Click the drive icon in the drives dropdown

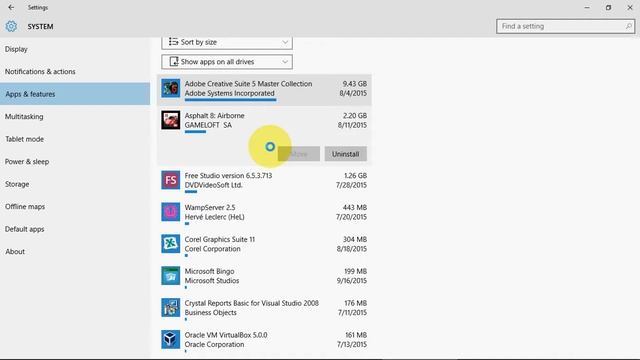click(x=173, y=62)
